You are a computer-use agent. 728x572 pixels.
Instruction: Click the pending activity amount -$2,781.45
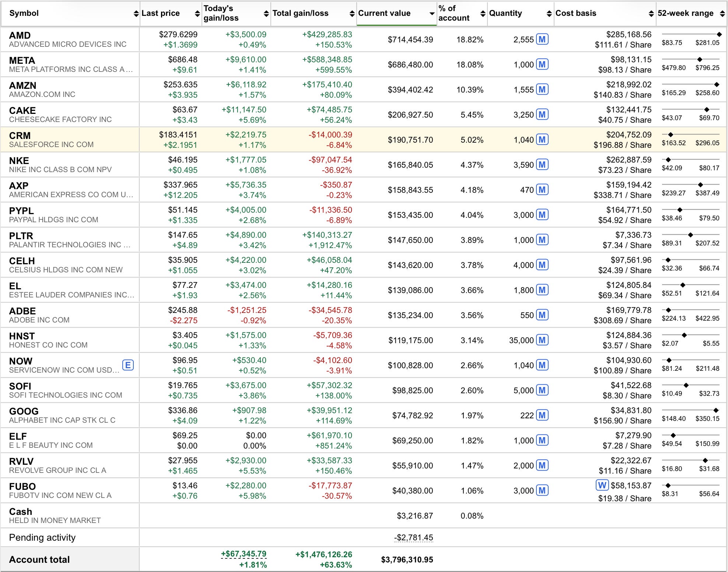tap(413, 537)
